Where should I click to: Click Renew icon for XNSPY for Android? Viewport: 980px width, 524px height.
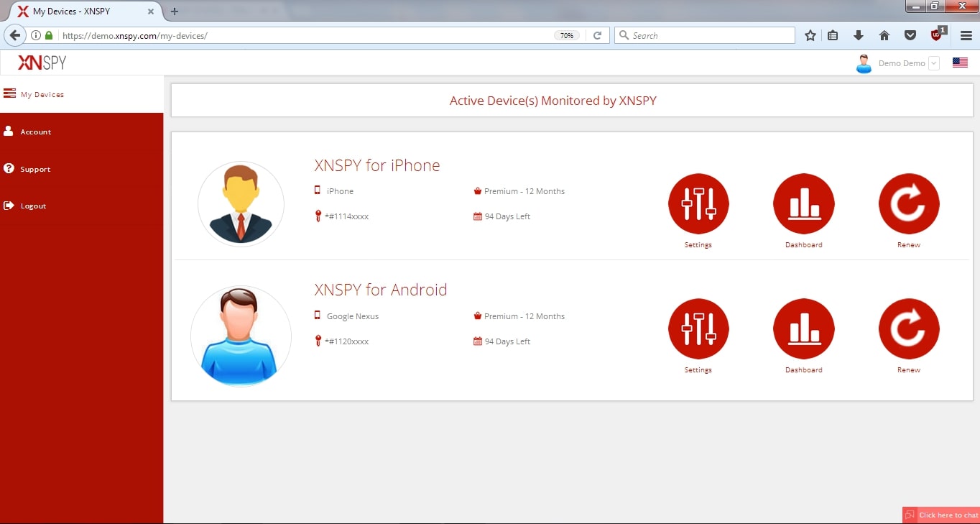(x=909, y=328)
